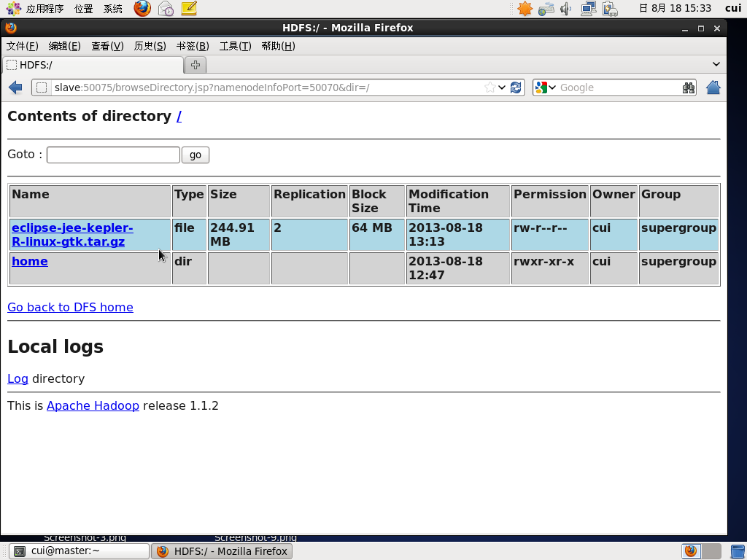The image size is (747, 560).
Task: Click the rwxr-xr-x permission cell
Action: 550,268
